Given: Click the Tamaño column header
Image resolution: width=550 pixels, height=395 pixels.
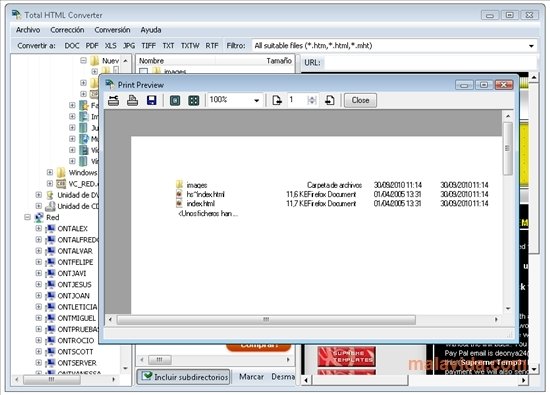Looking at the screenshot, I should [279, 61].
